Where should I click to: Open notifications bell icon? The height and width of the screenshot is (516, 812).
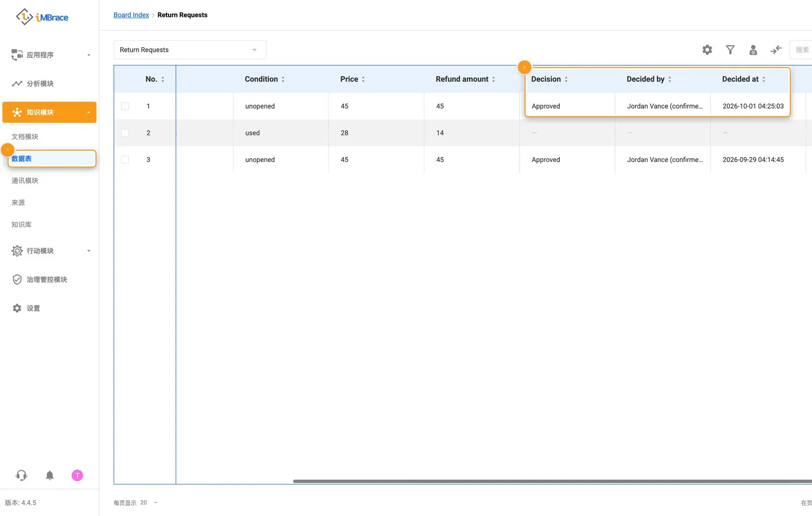50,475
